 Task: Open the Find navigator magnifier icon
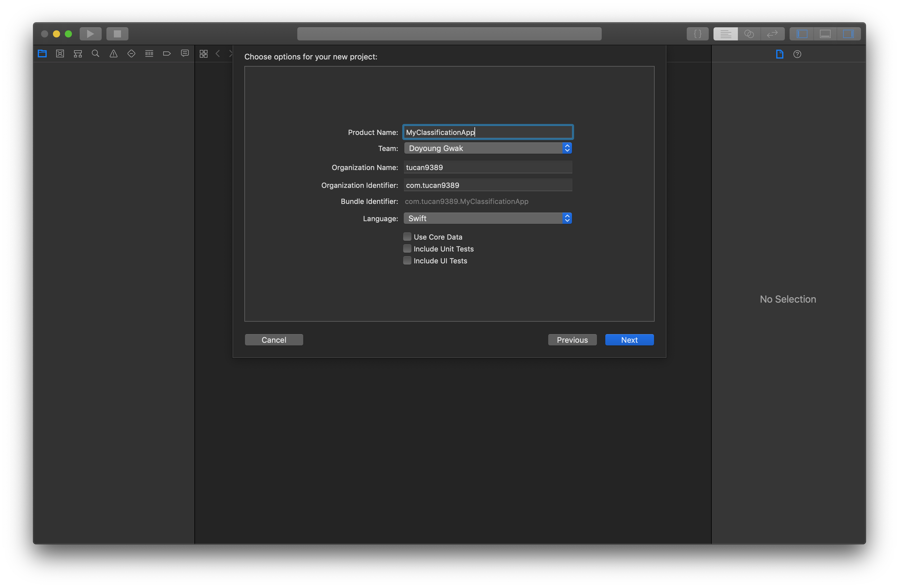95,54
